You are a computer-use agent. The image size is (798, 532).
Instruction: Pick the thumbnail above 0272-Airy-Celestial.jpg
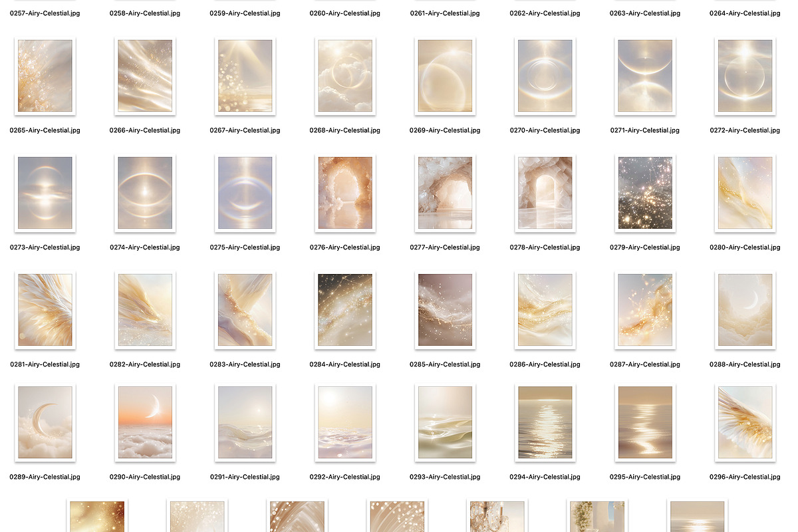[x=745, y=76]
